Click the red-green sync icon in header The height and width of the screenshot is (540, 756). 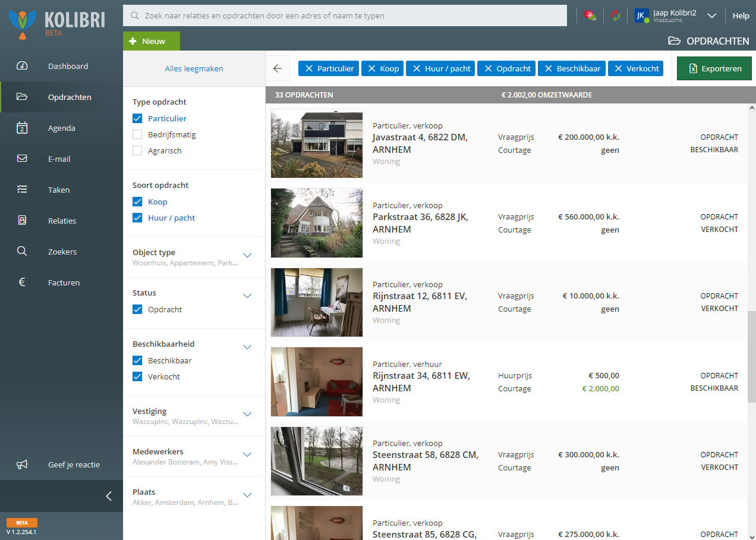tap(616, 16)
